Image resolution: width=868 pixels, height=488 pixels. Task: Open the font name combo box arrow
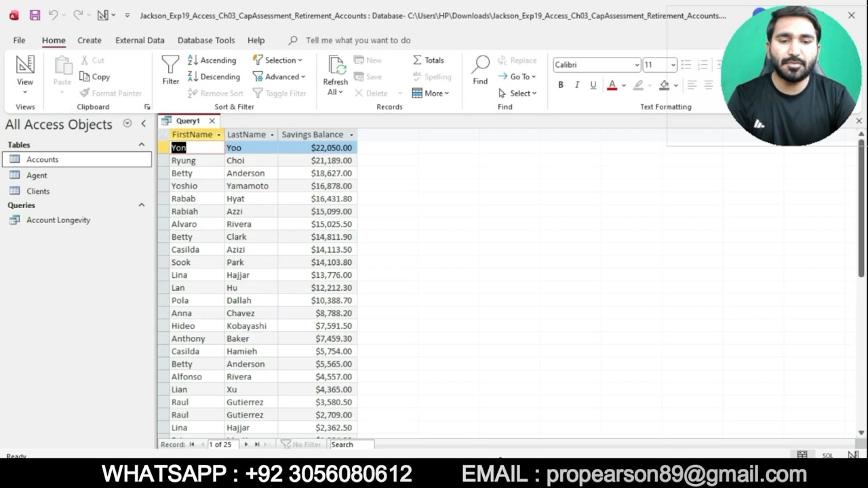(637, 65)
